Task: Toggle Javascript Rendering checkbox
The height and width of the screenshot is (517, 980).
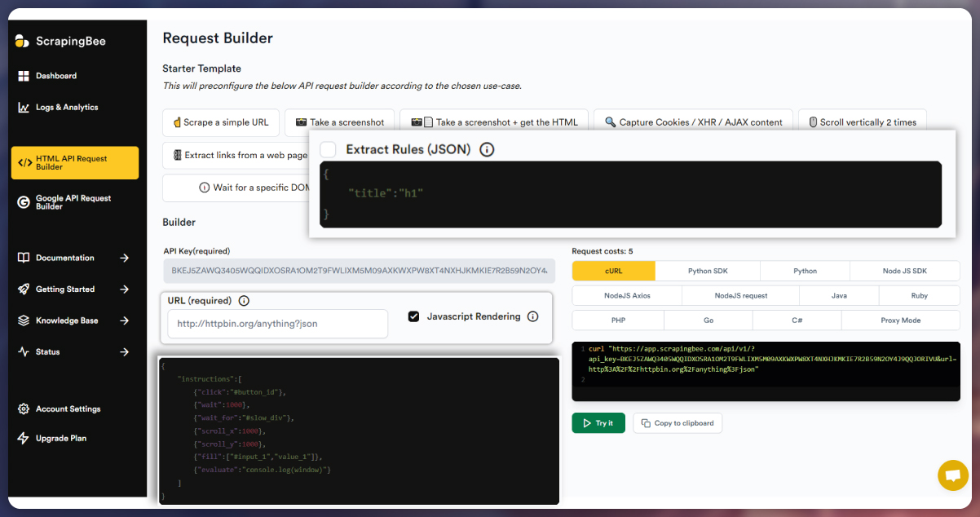Action: (414, 316)
